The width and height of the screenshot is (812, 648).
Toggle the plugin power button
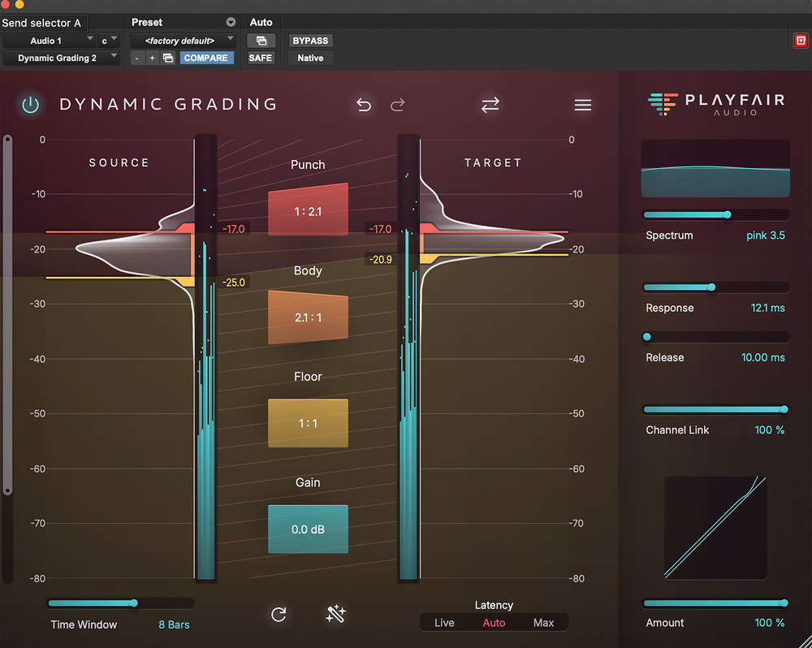click(x=30, y=105)
